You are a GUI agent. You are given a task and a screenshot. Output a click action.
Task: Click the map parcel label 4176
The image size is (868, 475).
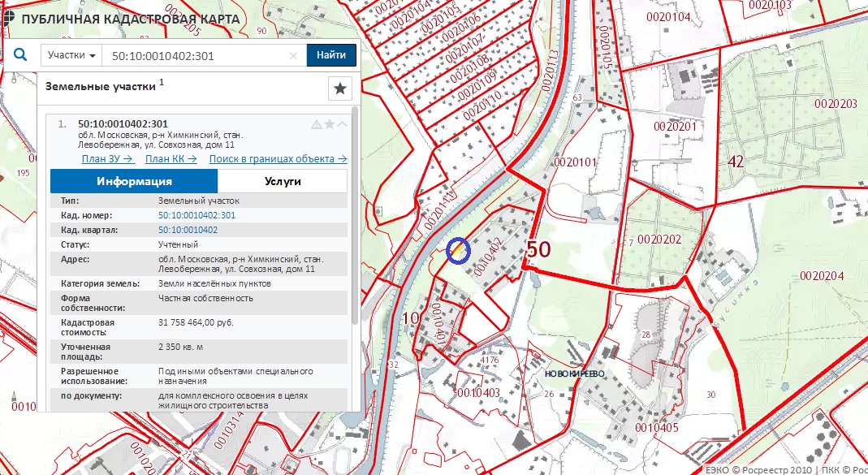point(490,361)
